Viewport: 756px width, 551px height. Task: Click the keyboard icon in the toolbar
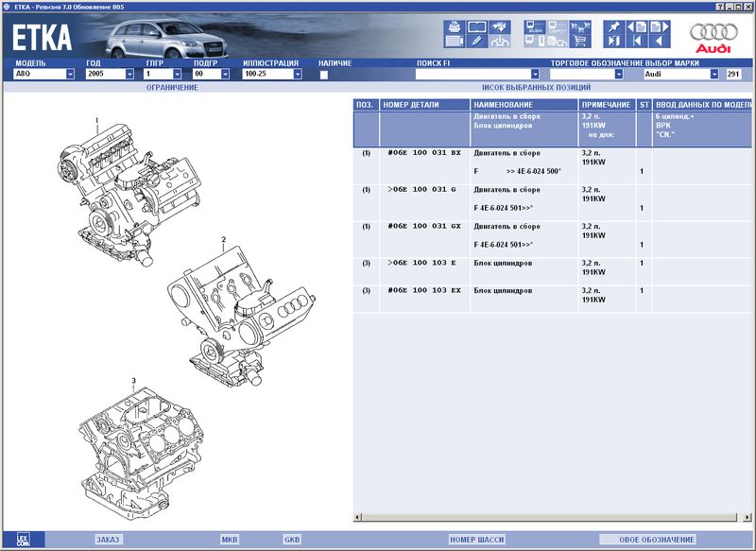454,42
